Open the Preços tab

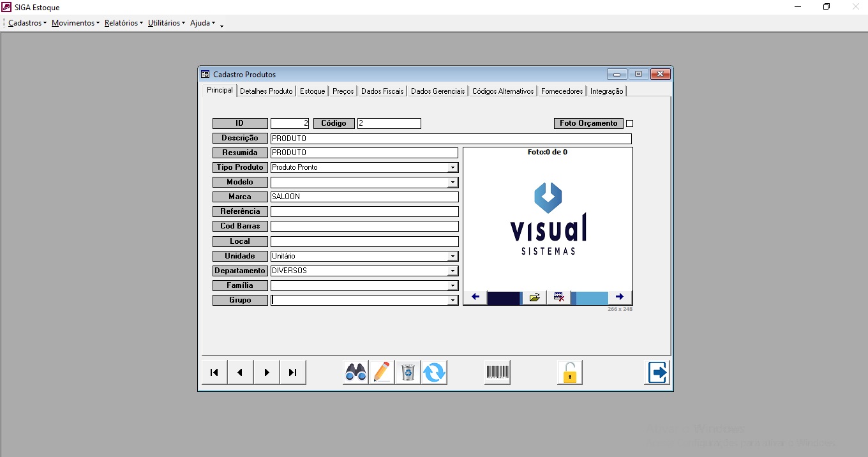[343, 91]
